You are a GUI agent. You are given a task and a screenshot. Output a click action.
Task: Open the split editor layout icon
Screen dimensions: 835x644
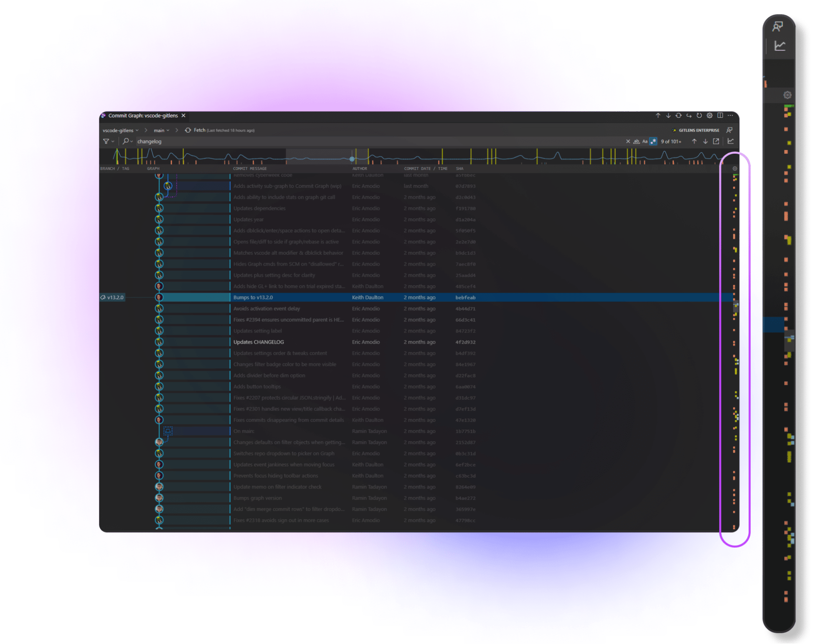pyautogui.click(x=720, y=116)
